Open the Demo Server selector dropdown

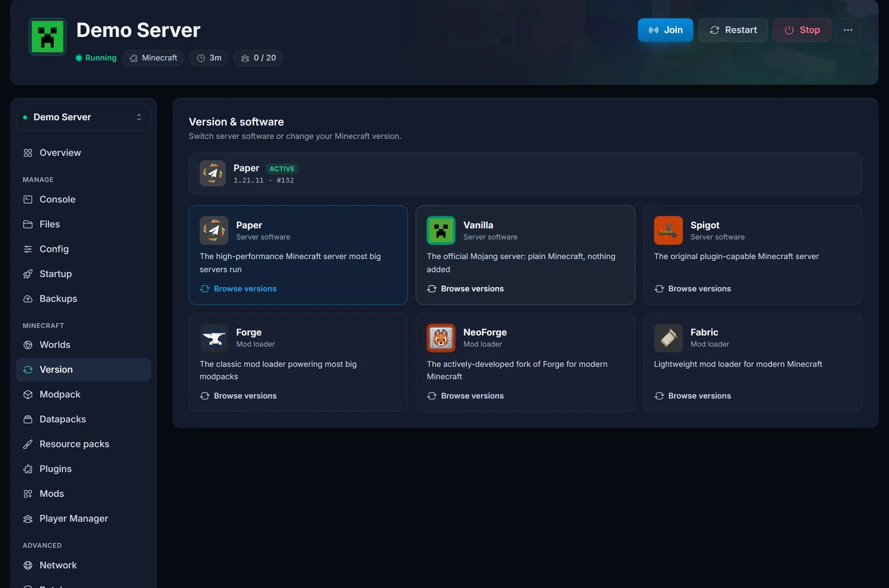(x=83, y=117)
